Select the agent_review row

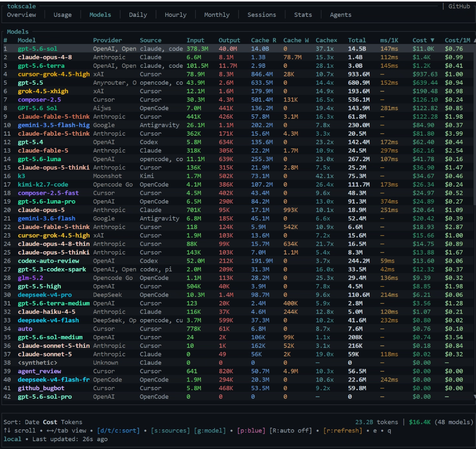tap(238, 371)
